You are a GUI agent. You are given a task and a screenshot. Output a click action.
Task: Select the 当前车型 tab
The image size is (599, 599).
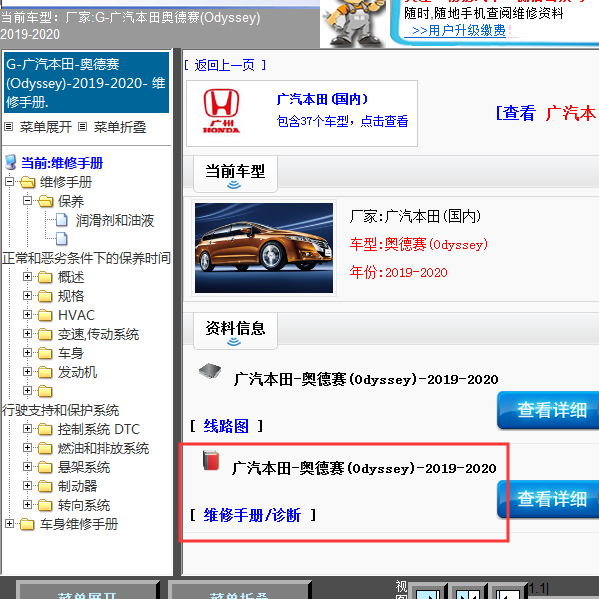pos(235,174)
